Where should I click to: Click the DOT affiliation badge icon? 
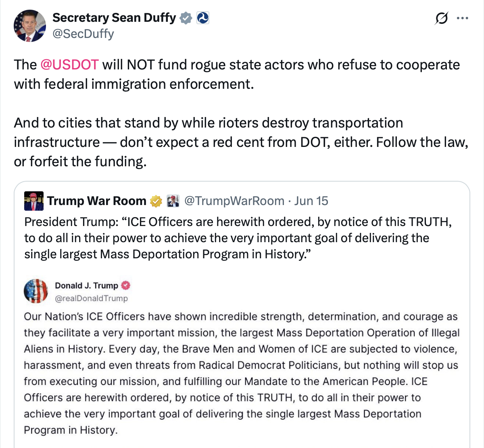pos(202,18)
